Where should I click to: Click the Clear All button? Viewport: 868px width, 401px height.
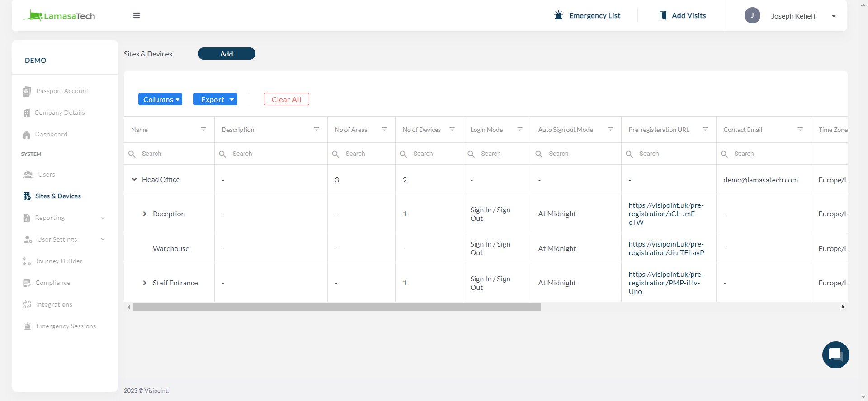click(286, 99)
